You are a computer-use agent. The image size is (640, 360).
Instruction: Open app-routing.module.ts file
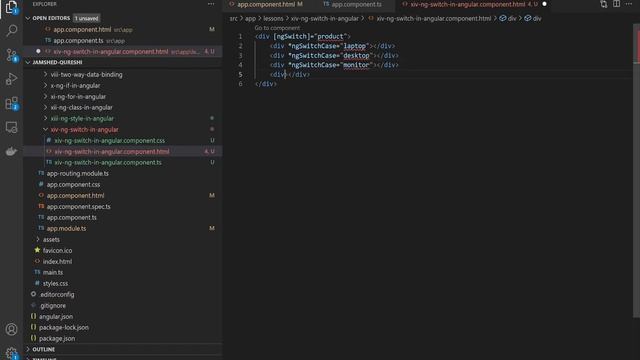78,173
